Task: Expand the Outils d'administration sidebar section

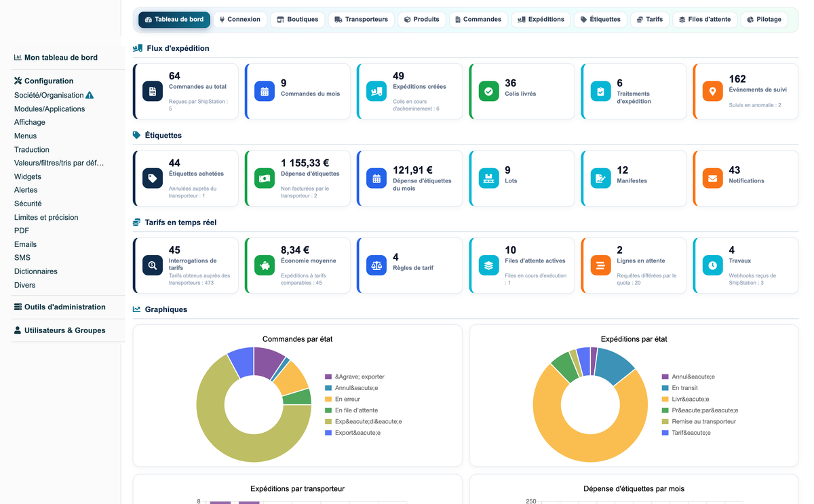Action: (60, 307)
